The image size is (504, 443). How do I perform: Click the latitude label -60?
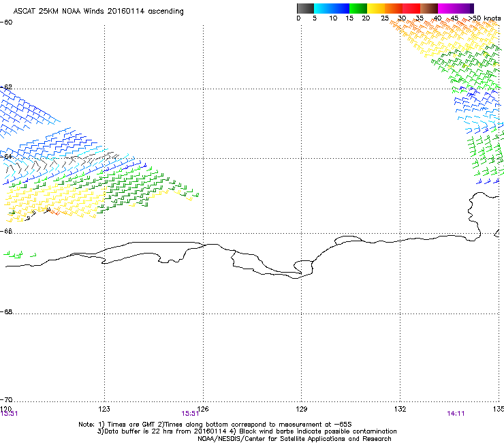coord(7,22)
